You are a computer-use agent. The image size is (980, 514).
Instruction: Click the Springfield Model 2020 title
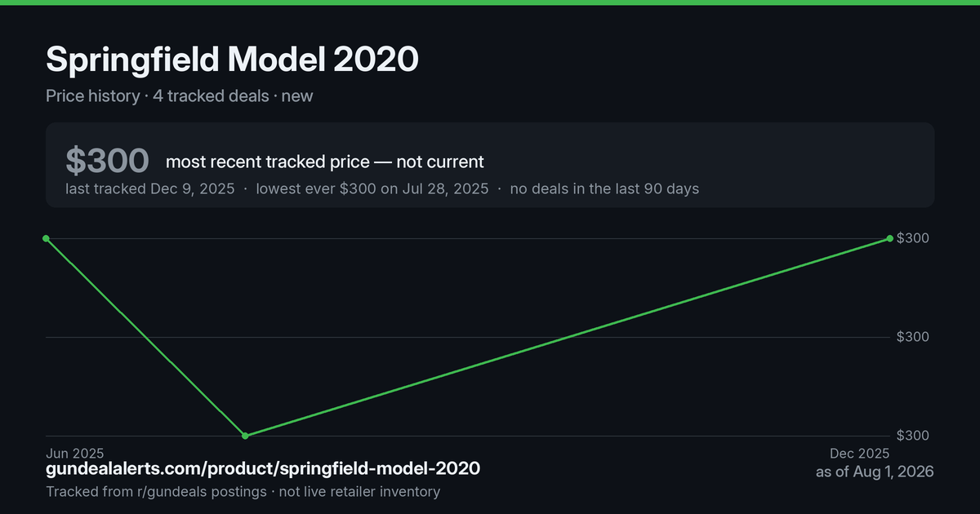[x=232, y=59]
